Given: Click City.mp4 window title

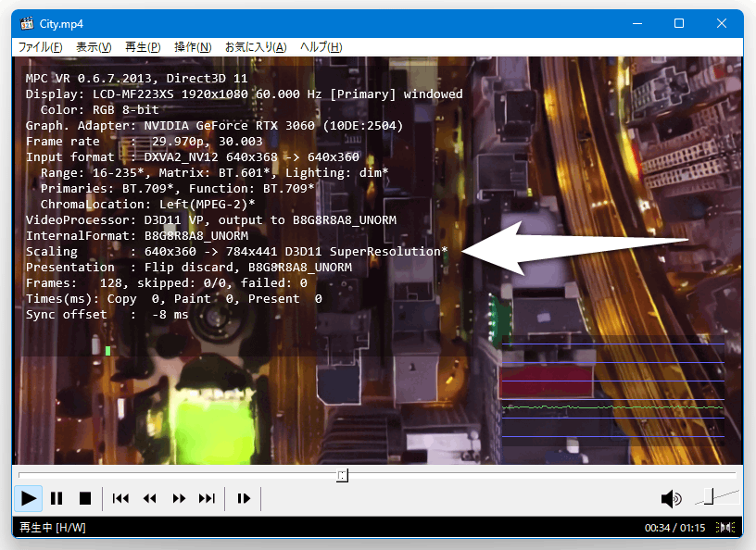Looking at the screenshot, I should point(61,24).
